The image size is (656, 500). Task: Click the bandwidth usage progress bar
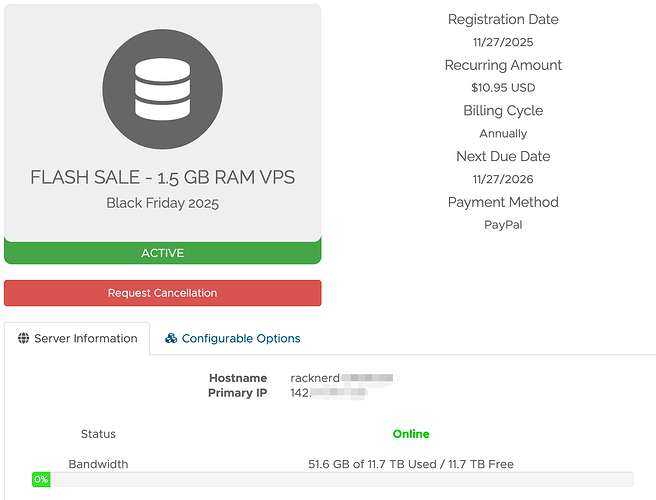pos(333,479)
